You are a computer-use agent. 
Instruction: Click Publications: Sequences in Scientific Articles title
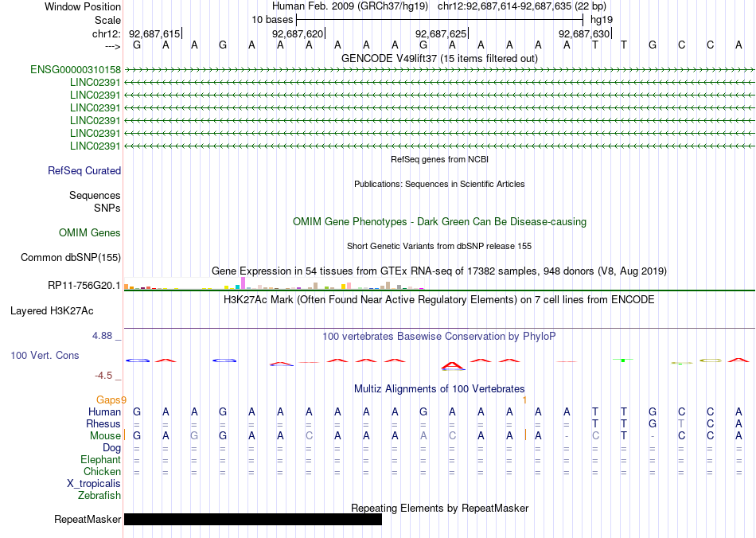point(439,184)
